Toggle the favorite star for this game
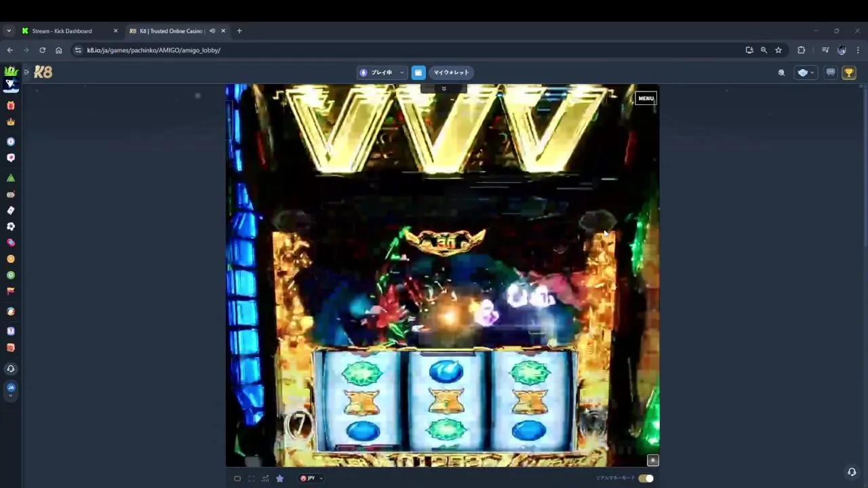868x488 pixels. point(279,479)
